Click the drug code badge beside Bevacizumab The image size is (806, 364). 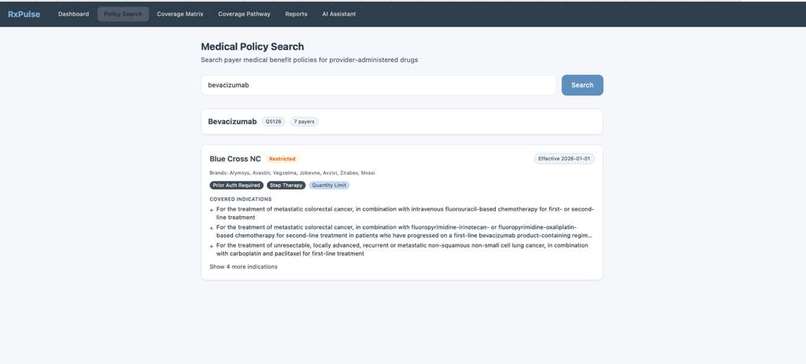[273, 122]
